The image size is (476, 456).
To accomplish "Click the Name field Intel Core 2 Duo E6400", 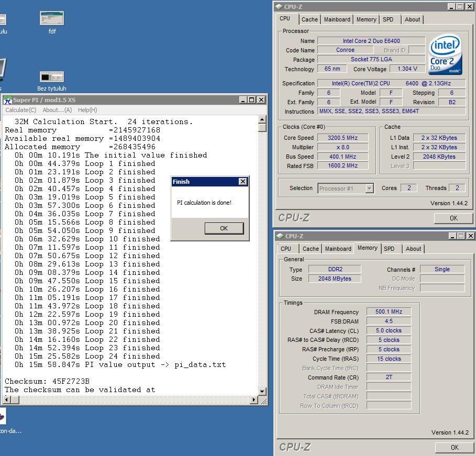I will pos(371,41).
